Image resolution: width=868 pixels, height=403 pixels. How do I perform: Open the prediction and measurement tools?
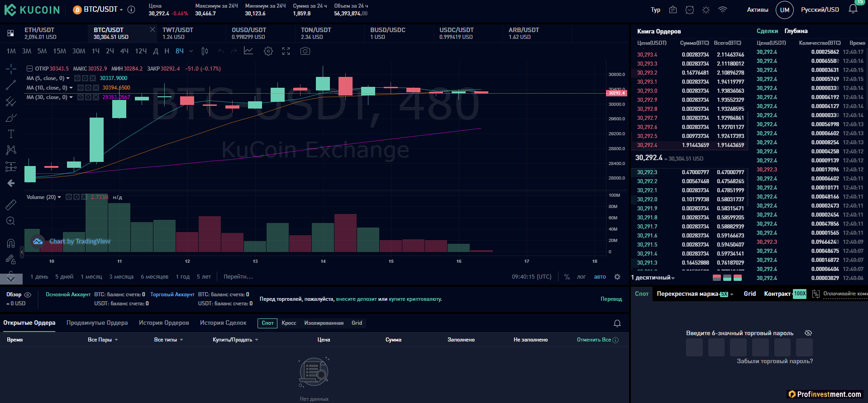click(x=11, y=166)
